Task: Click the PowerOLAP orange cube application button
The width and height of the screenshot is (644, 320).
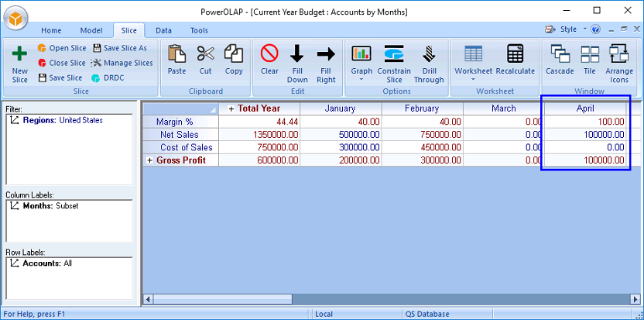Action: coord(15,19)
